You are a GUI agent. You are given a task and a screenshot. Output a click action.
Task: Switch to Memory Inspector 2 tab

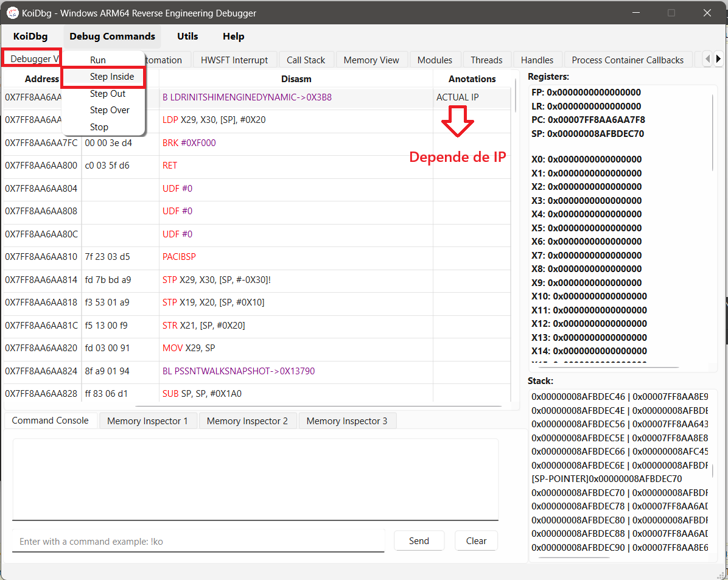point(248,421)
